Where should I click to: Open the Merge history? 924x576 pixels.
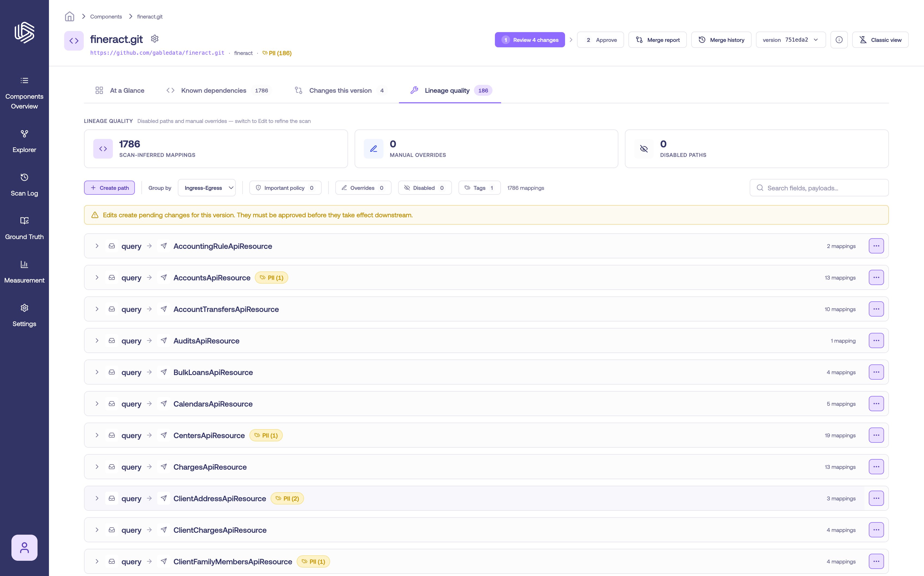point(721,40)
